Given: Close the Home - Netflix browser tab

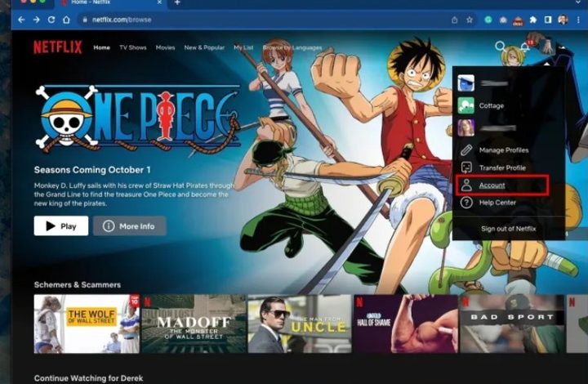Looking at the screenshot, I should pos(159,2).
